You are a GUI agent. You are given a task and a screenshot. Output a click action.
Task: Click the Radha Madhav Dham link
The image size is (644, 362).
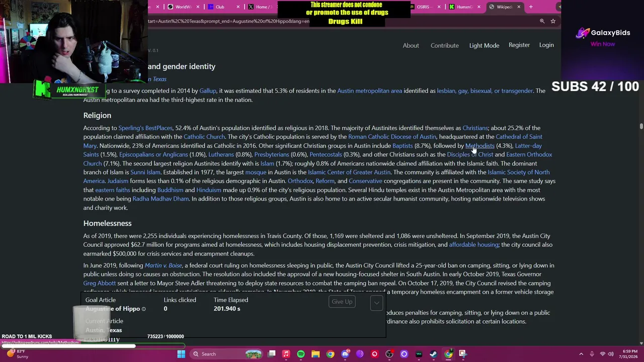click(160, 199)
